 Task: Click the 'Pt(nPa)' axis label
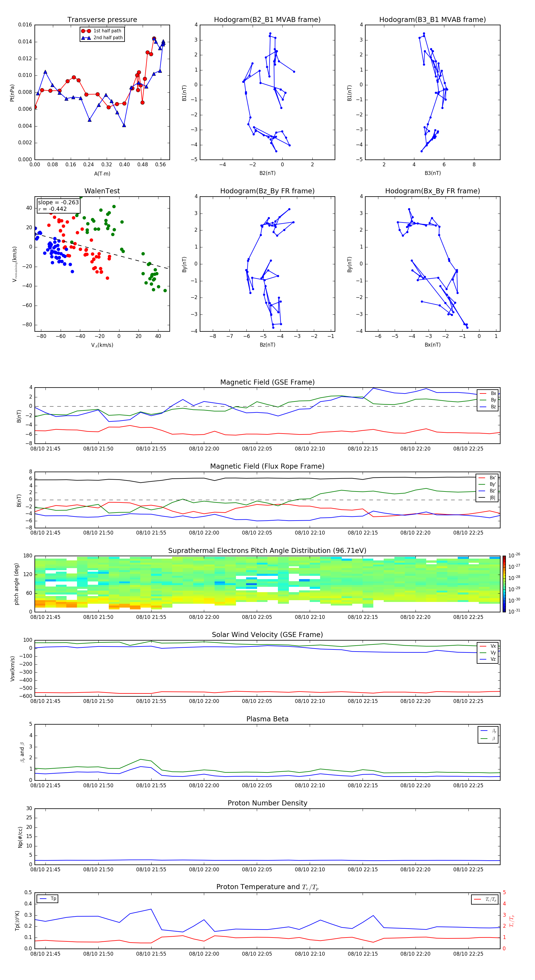tap(12, 92)
